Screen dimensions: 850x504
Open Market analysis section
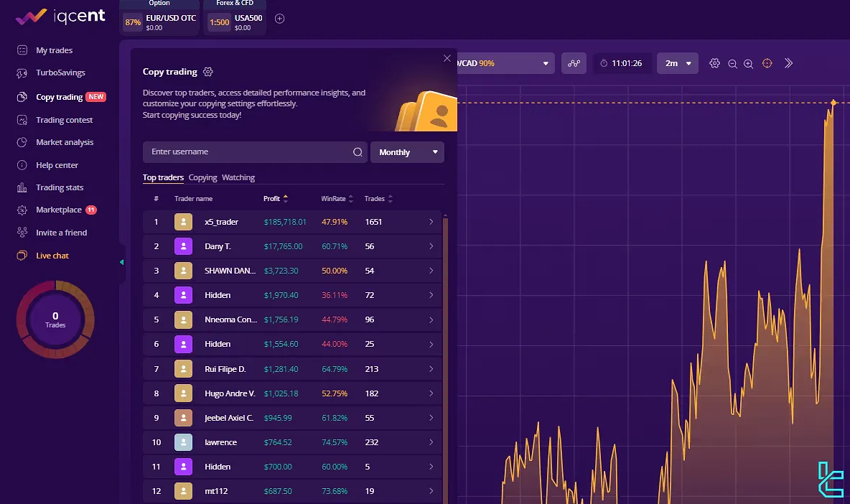pyautogui.click(x=65, y=142)
